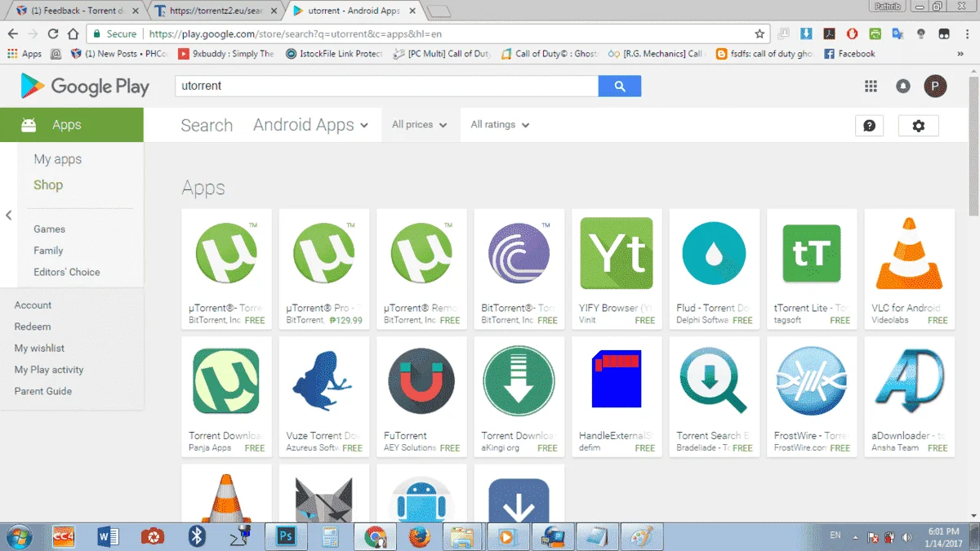Open the aDownloader app icon
The image size is (980, 551).
point(909,380)
